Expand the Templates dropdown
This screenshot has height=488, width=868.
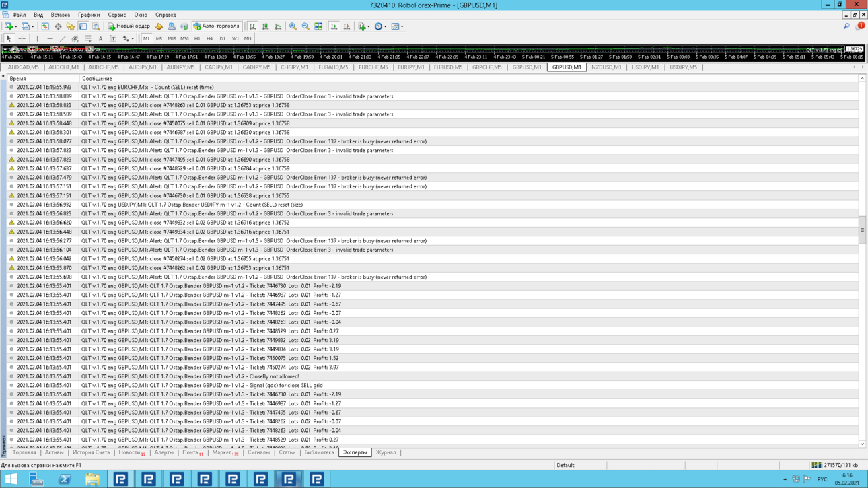tap(402, 26)
